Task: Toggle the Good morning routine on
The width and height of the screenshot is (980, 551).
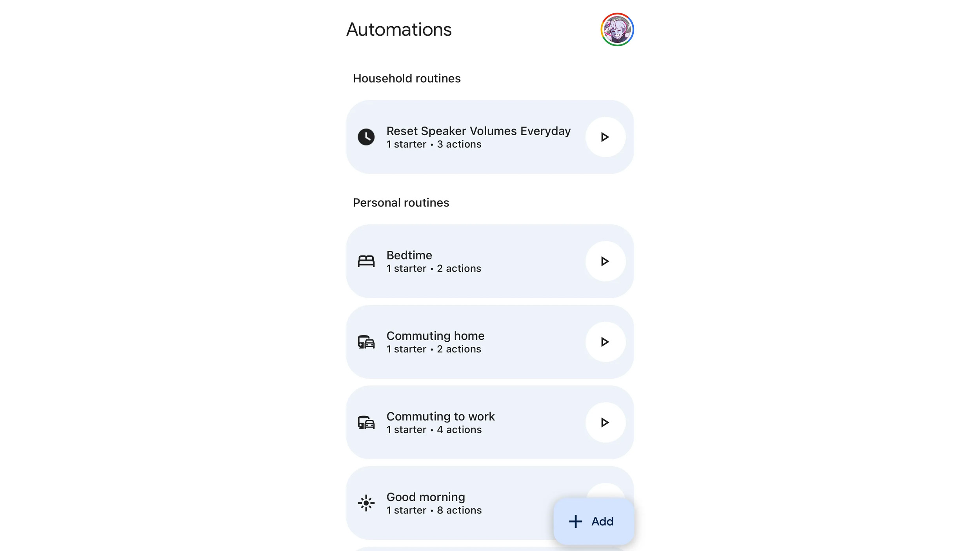Action: click(604, 502)
